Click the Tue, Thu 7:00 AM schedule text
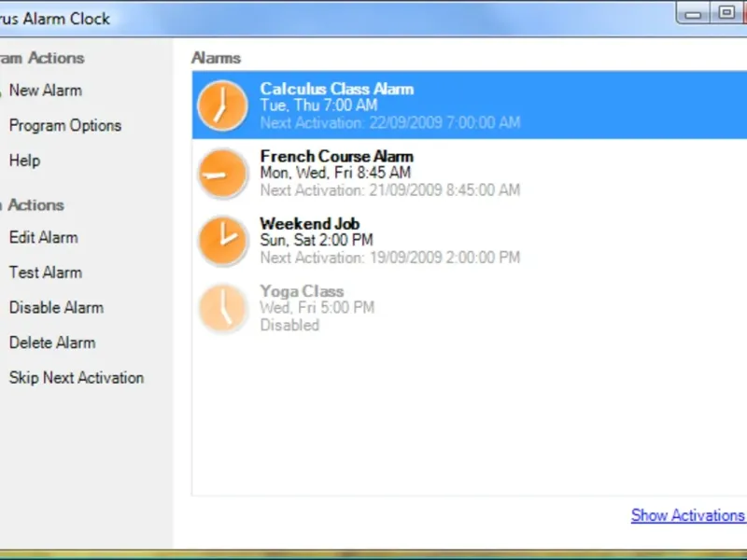 (318, 105)
